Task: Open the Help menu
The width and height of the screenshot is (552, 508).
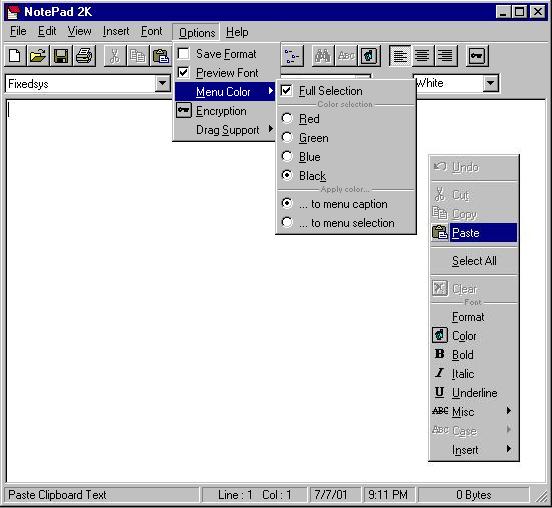Action: [x=237, y=32]
